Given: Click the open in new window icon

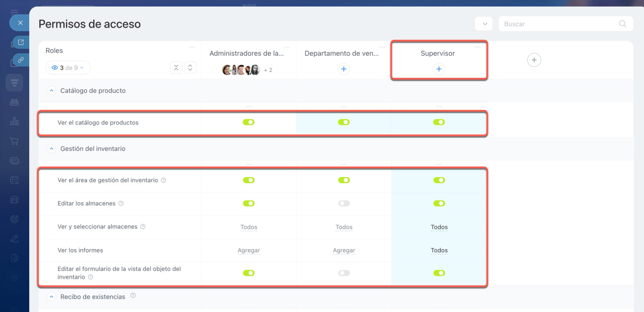Looking at the screenshot, I should [21, 42].
